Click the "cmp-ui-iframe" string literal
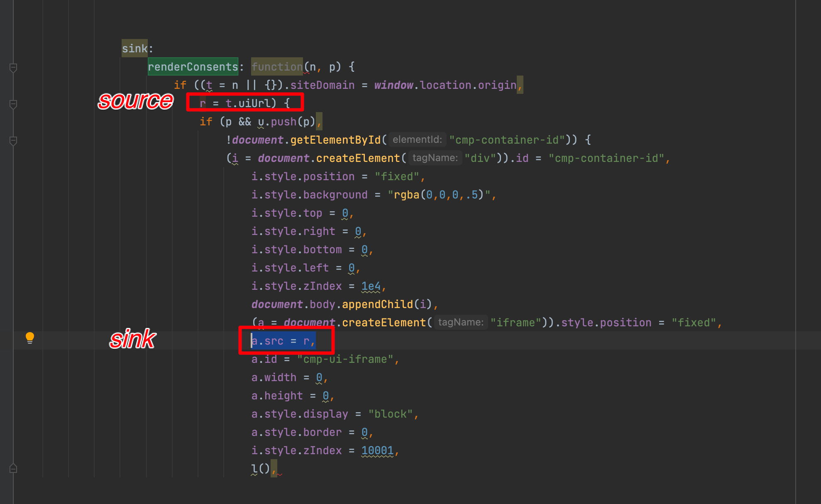821x504 pixels. [345, 359]
